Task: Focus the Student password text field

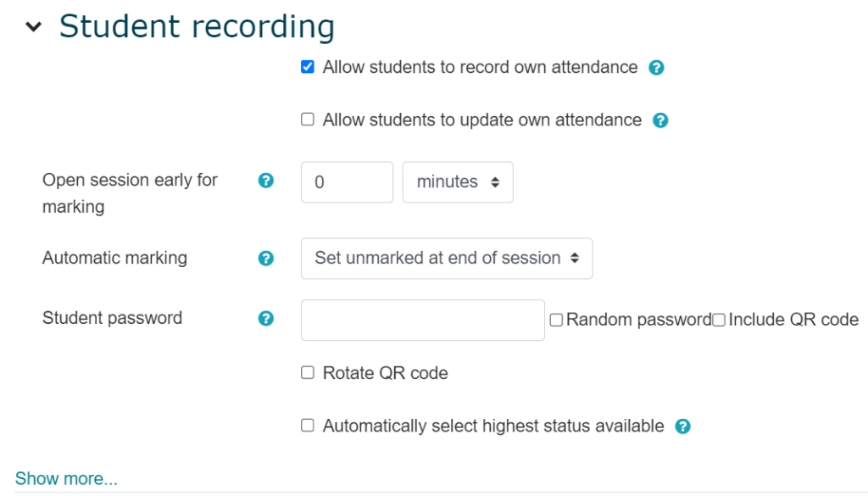Action: coord(422,320)
